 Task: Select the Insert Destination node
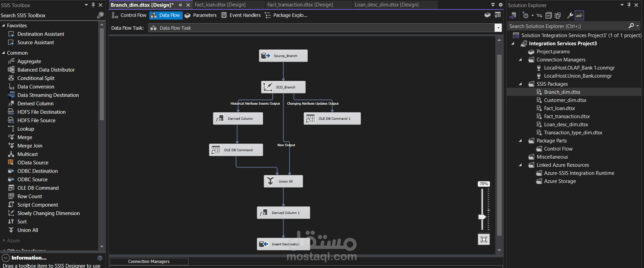coord(283,244)
